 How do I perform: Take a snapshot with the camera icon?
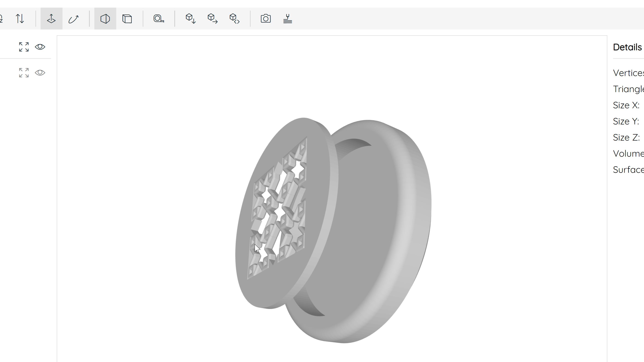pos(266,18)
